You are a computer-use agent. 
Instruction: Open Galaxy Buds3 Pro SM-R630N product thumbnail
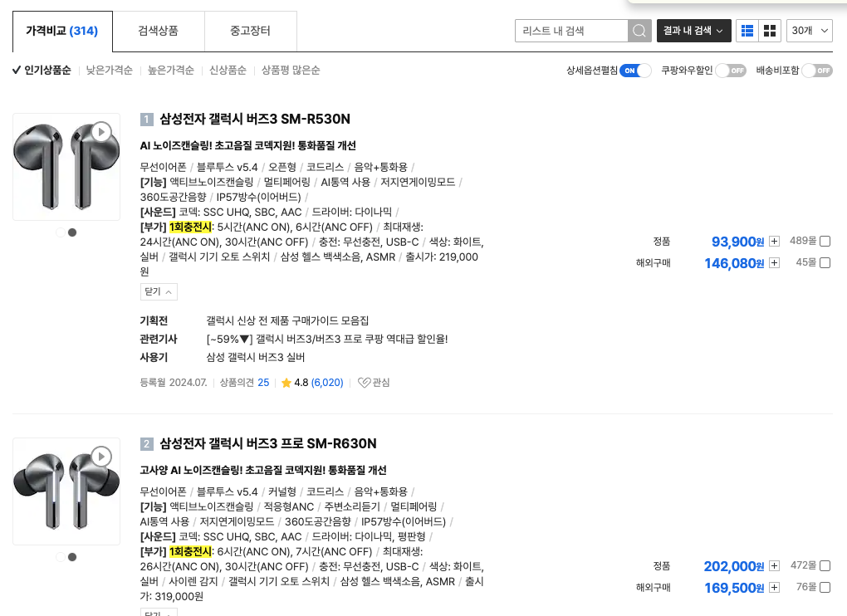click(66, 491)
